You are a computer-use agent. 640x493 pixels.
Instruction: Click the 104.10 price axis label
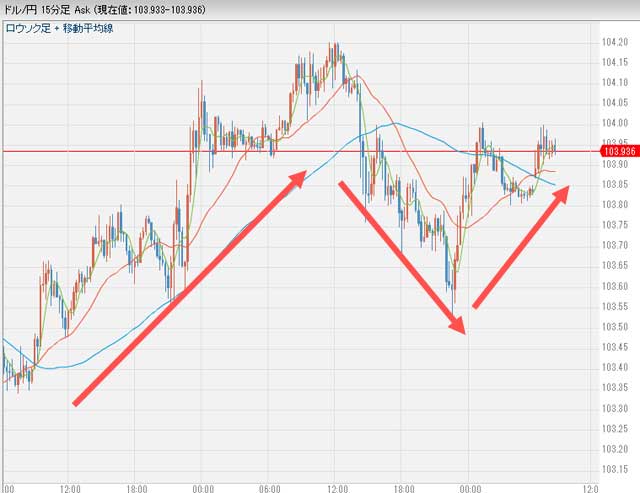(x=615, y=82)
